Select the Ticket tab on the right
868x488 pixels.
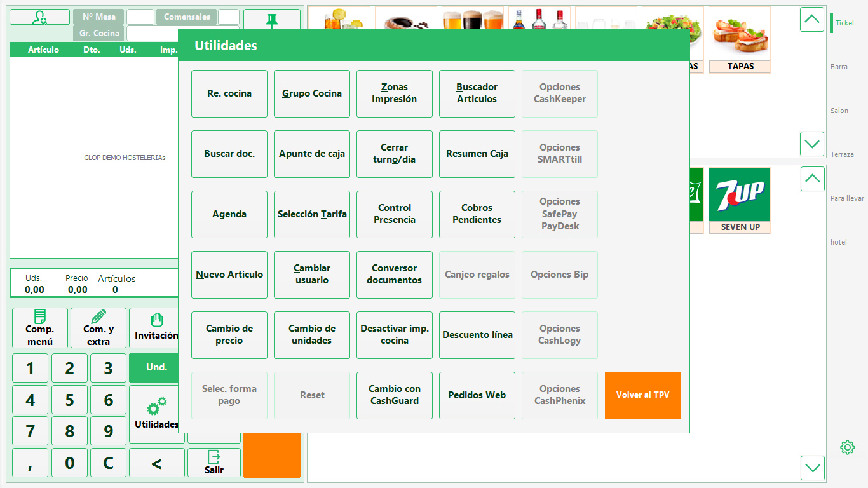click(844, 23)
